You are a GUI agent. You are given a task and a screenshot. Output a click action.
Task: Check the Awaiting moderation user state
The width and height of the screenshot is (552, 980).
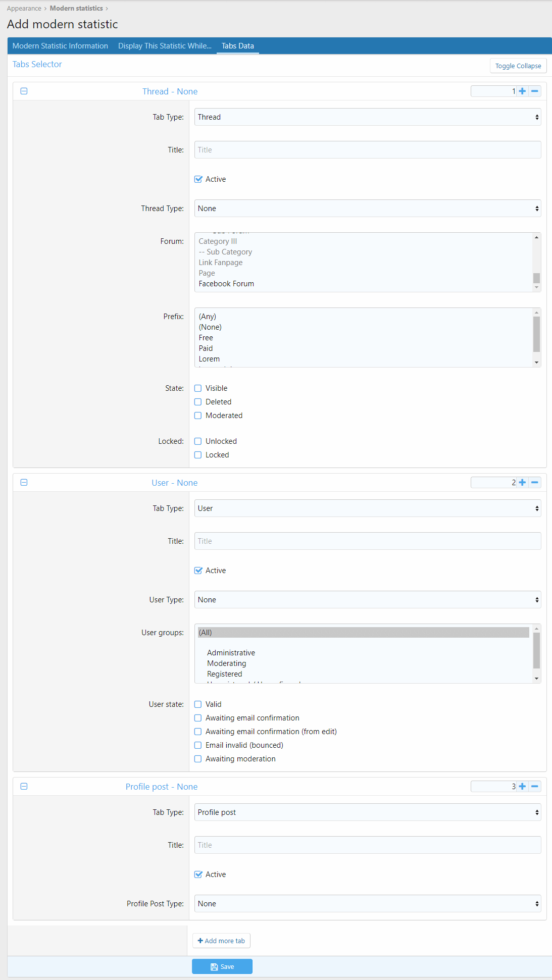198,759
